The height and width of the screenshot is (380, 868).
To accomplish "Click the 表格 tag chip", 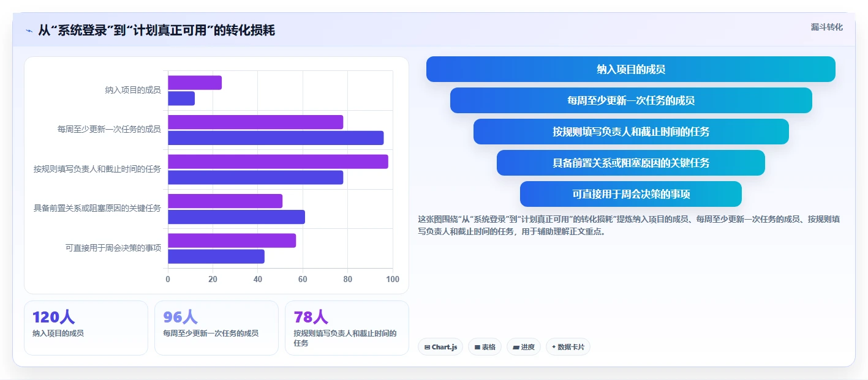I will pyautogui.click(x=485, y=347).
